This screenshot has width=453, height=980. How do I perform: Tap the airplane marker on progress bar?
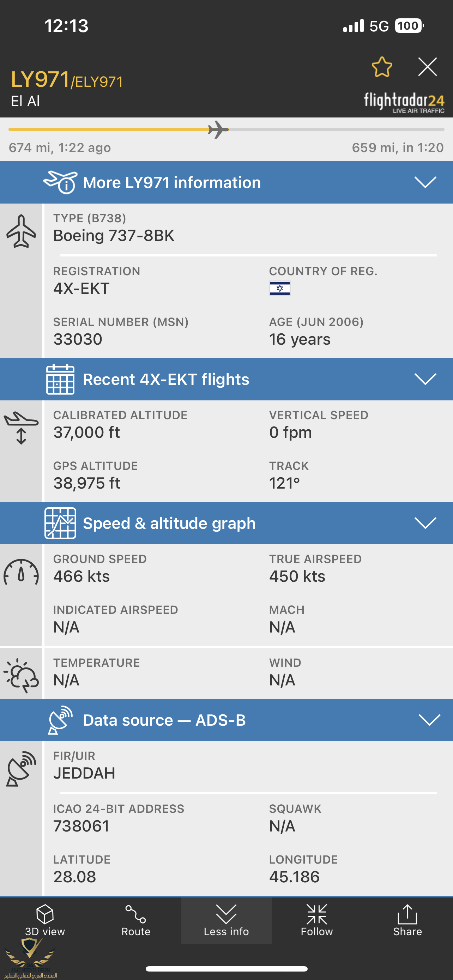[218, 130]
